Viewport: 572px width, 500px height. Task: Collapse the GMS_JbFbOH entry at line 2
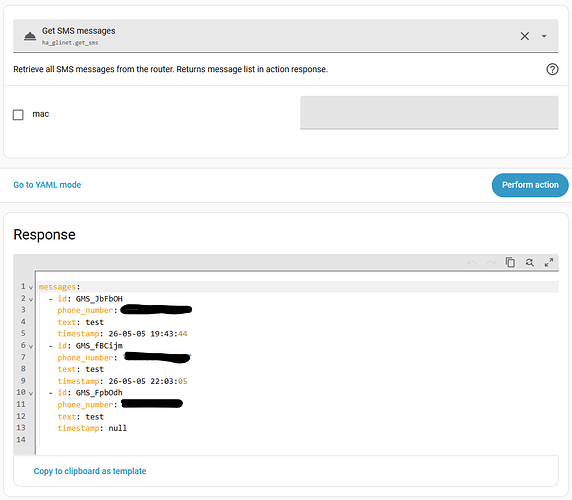pos(31,299)
